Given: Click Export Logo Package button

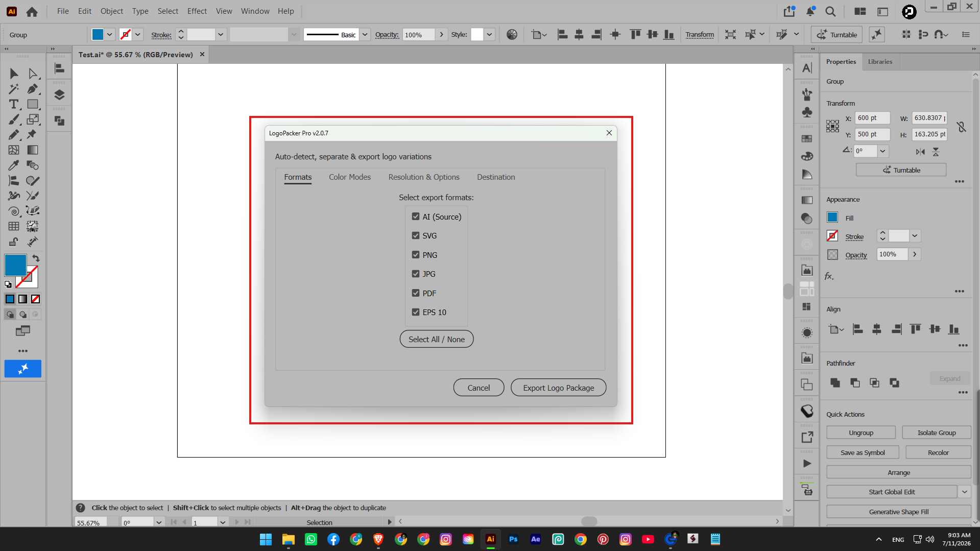Looking at the screenshot, I should (559, 388).
